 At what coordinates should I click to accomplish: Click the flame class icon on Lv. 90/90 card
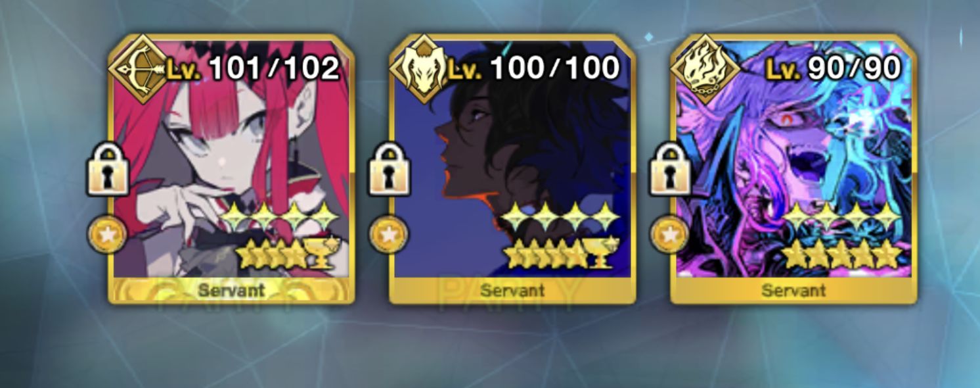tap(700, 66)
